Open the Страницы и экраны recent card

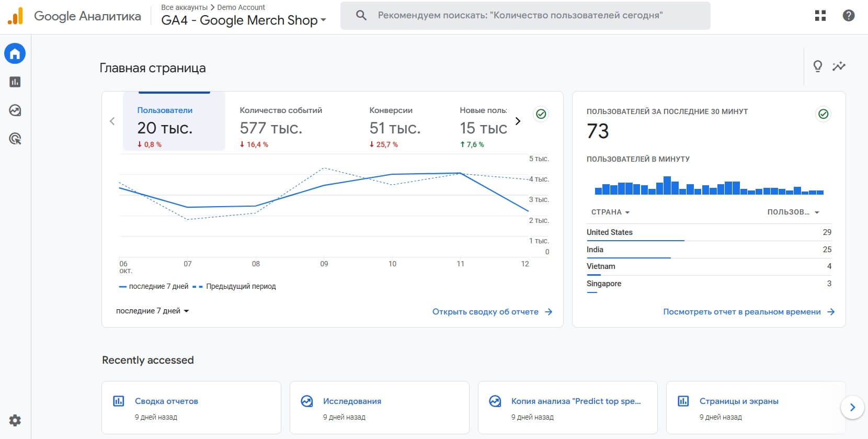tap(756, 408)
